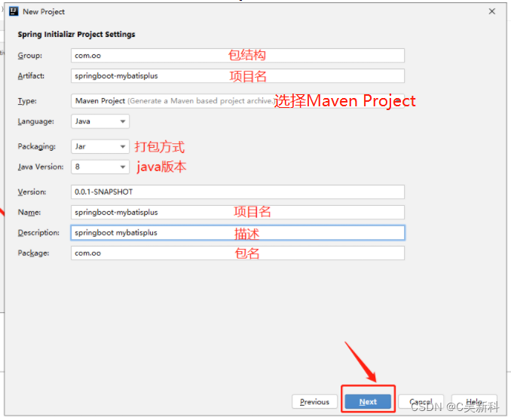Screen dimensions: 511x420
Task: Open the Type dropdown showing Maven Project
Action: tap(237, 101)
